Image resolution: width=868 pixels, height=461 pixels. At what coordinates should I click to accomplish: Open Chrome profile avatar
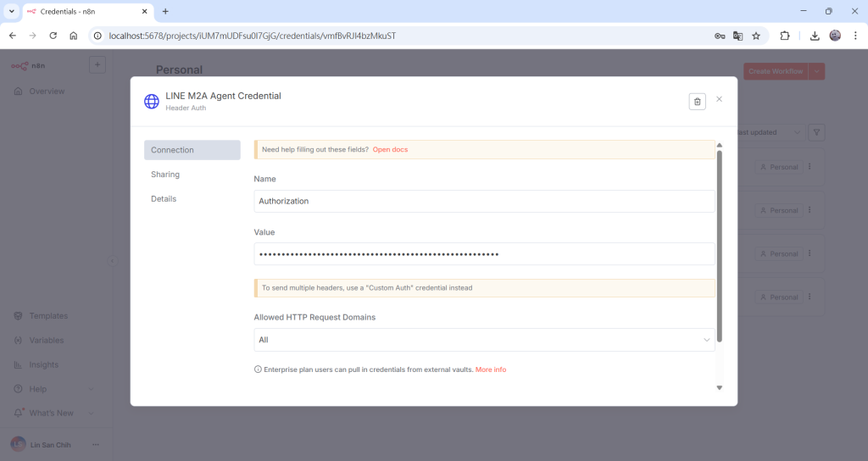835,36
